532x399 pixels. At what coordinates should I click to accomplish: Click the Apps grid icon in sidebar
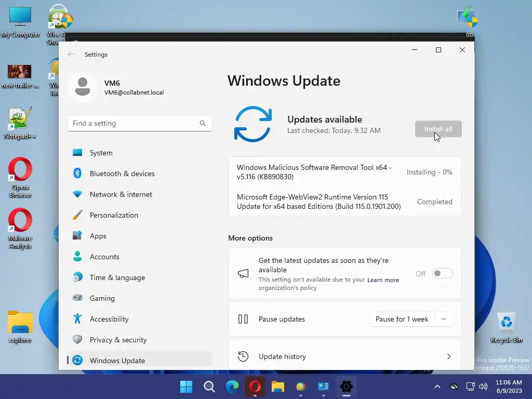coord(77,235)
